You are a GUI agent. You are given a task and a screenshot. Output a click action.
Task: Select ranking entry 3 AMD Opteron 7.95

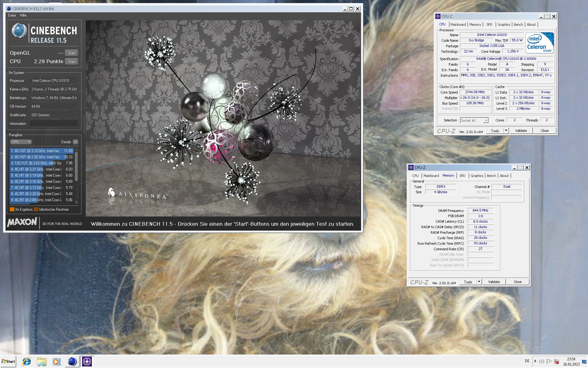click(x=42, y=163)
